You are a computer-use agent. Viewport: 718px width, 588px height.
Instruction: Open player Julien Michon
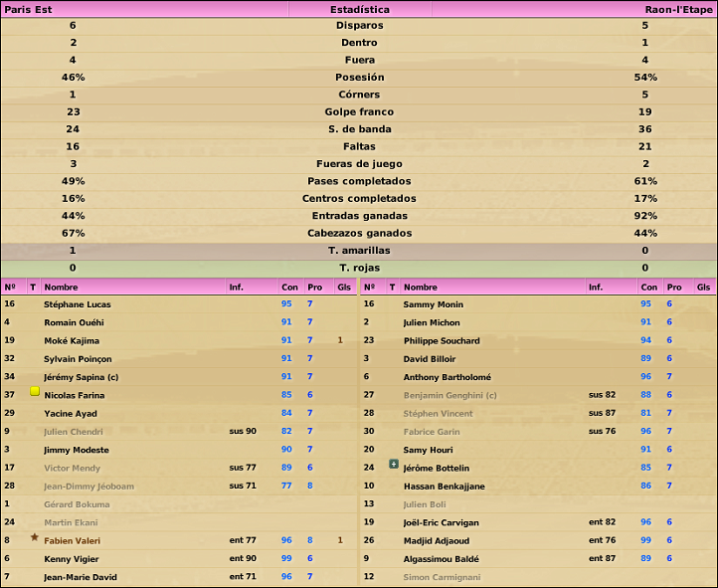click(432, 322)
